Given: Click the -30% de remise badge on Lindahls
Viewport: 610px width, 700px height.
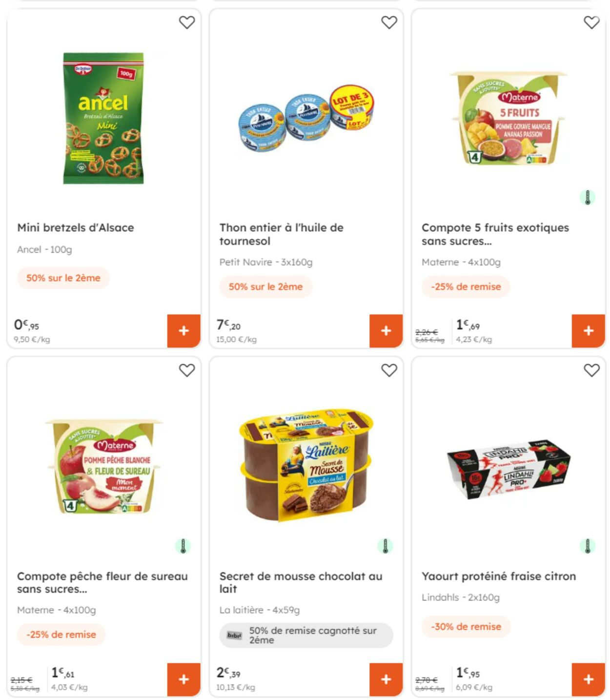Looking at the screenshot, I should (466, 626).
